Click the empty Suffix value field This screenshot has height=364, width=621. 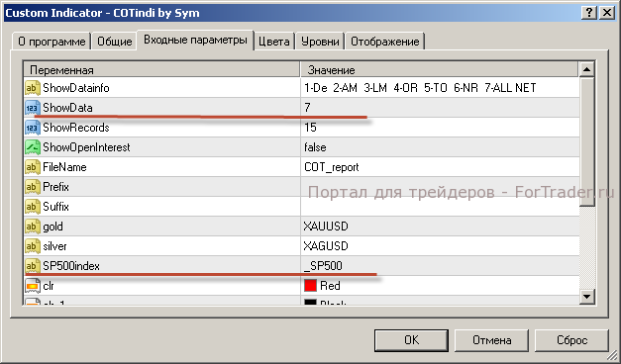440,207
